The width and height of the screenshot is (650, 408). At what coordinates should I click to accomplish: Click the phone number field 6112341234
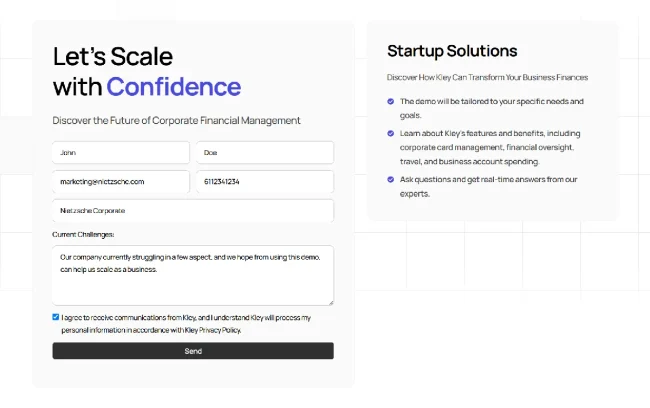click(x=264, y=182)
